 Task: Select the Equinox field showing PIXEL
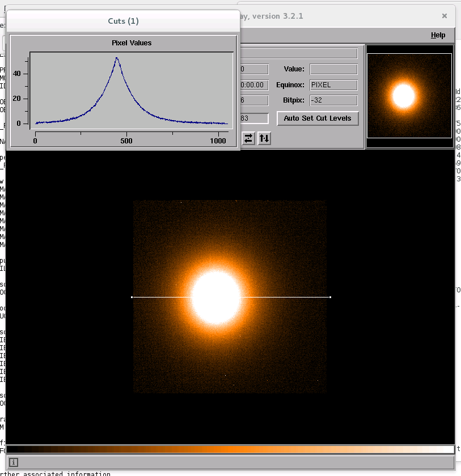[333, 85]
